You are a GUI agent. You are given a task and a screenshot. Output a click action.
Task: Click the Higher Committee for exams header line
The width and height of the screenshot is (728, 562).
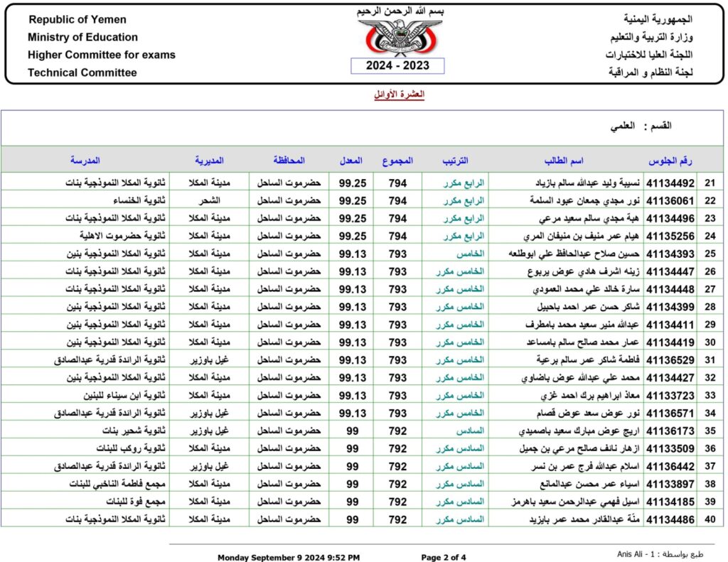click(100, 55)
